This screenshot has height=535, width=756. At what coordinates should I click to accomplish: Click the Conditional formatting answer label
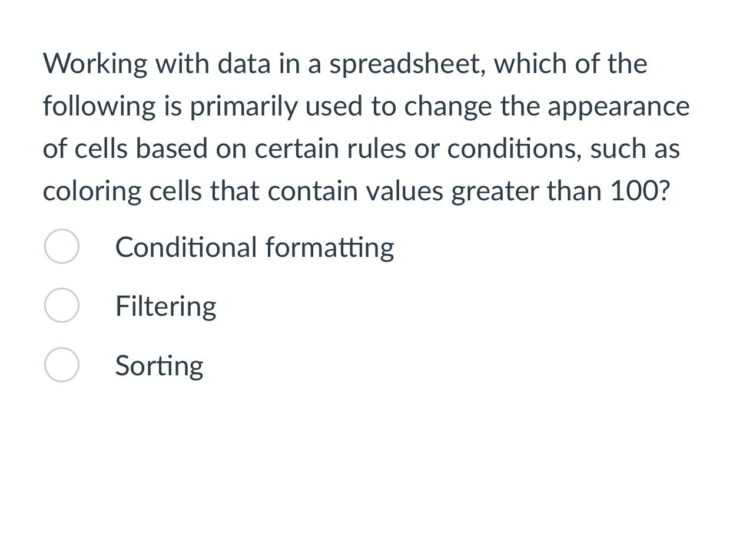coord(255,247)
